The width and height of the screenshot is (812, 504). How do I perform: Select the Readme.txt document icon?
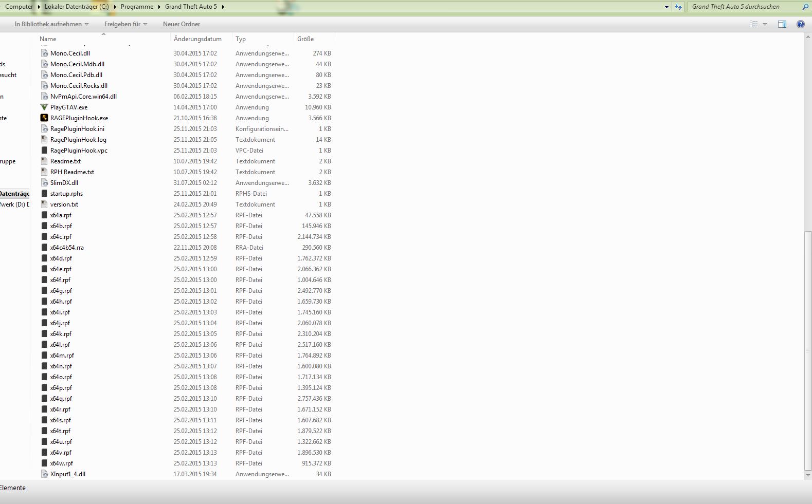[44, 161]
